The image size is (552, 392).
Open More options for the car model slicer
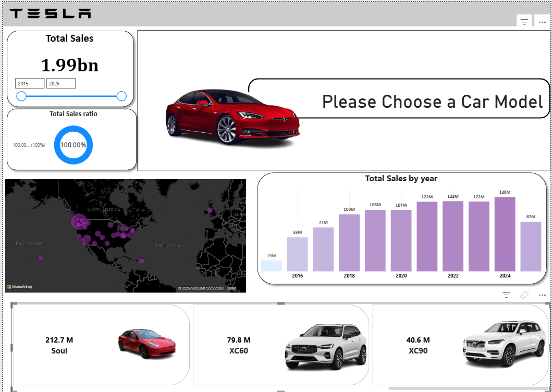[543, 295]
